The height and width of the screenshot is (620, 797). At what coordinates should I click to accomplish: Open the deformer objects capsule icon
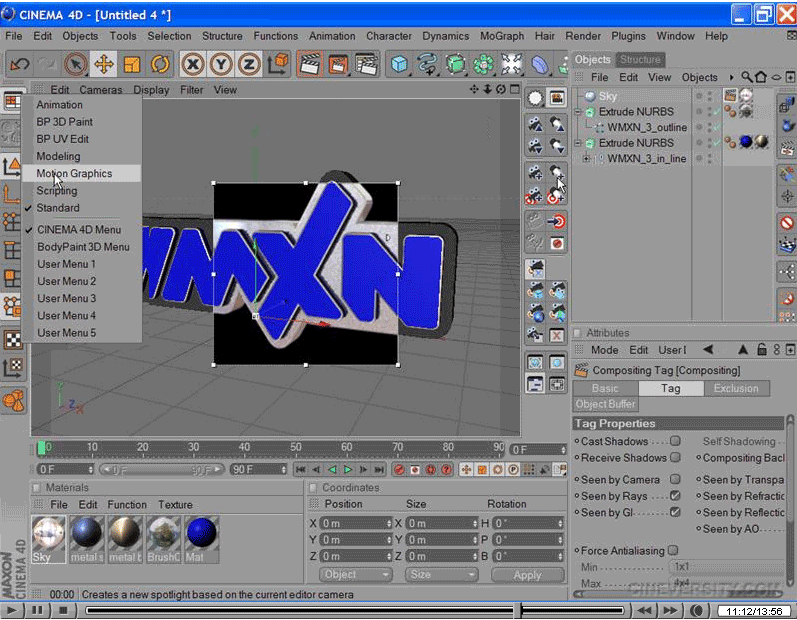pos(539,65)
